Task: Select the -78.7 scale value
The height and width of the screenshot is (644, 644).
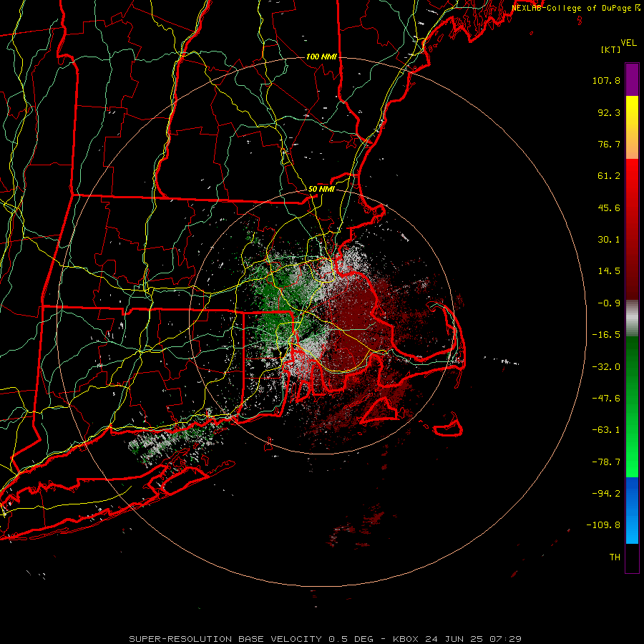Action: coord(606,462)
